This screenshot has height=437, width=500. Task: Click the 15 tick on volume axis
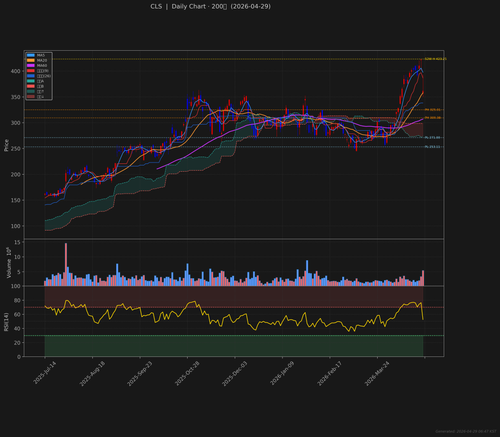pyautogui.click(x=17, y=242)
